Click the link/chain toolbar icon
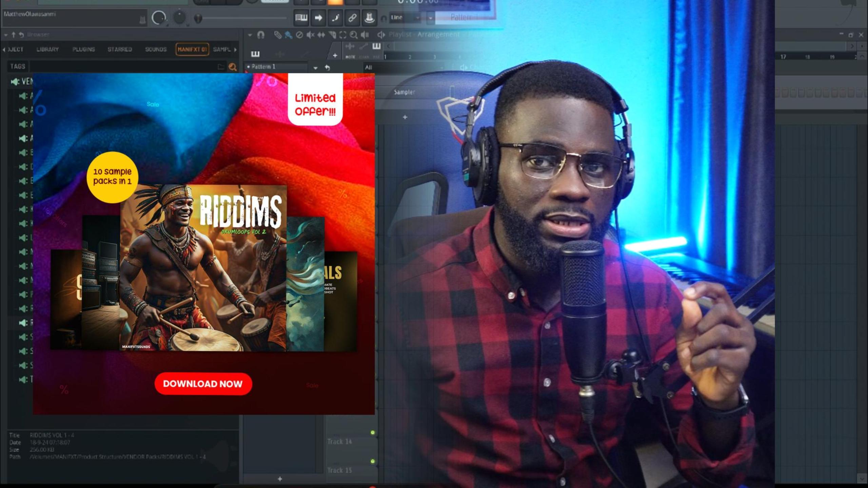 click(x=352, y=18)
